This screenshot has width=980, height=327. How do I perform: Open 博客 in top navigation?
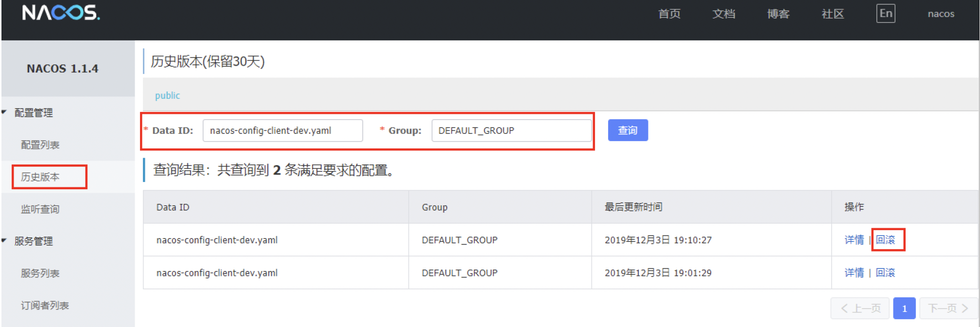(778, 14)
